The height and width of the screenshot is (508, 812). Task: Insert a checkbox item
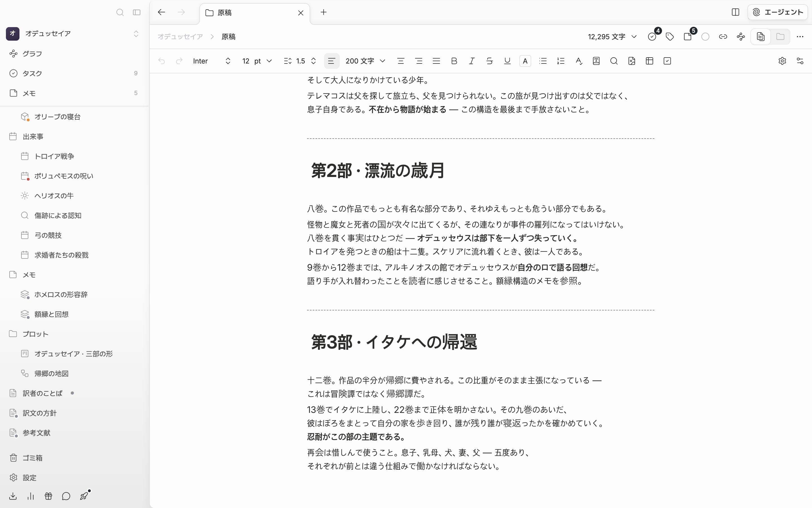coord(667,61)
